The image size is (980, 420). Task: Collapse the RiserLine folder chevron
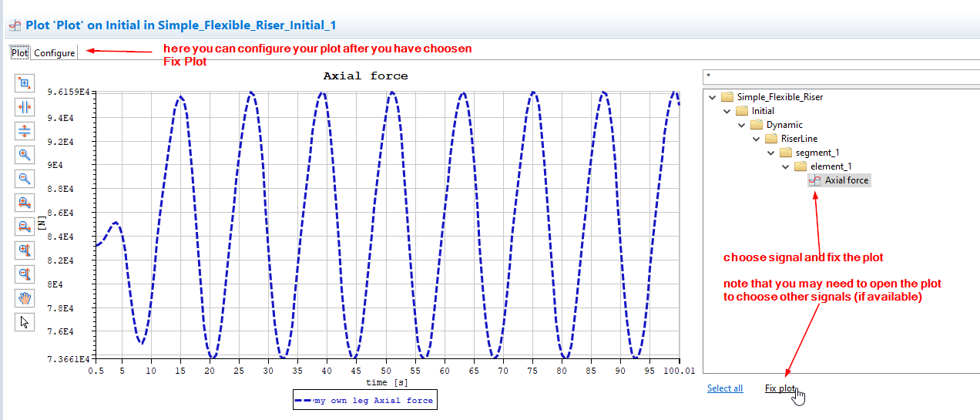(756, 139)
